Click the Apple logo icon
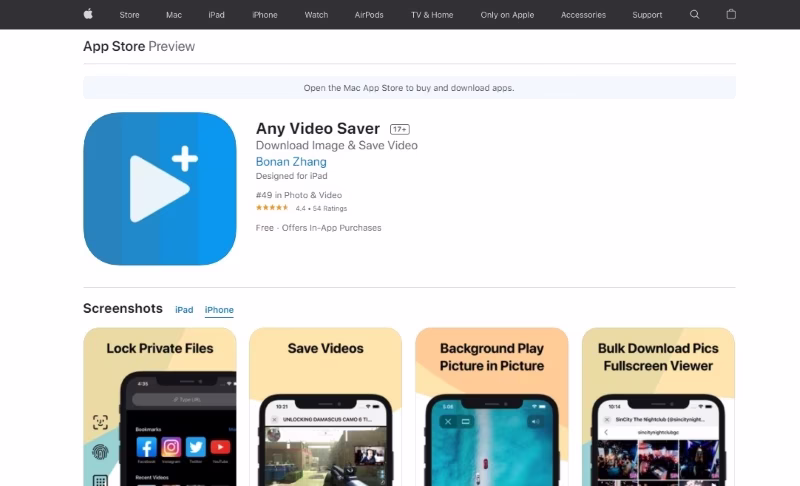Viewport: 800px width, 486px height. point(88,14)
